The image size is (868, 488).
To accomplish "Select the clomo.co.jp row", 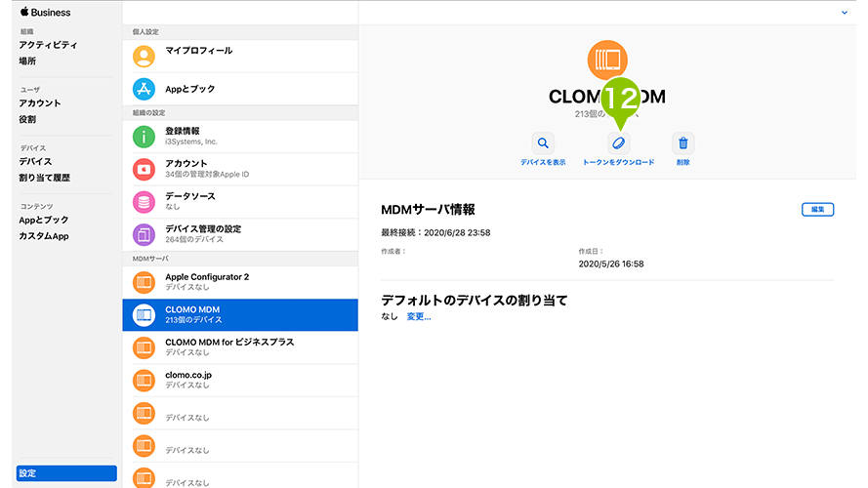I will (x=240, y=380).
